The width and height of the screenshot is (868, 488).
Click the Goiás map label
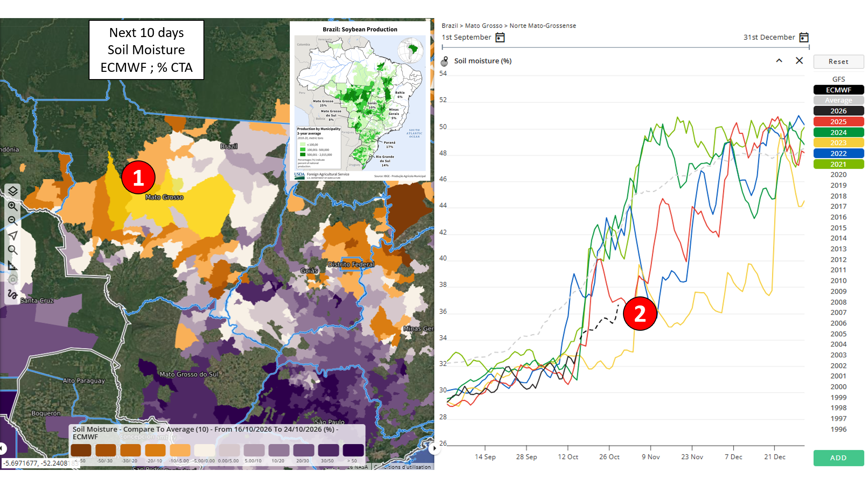click(309, 271)
